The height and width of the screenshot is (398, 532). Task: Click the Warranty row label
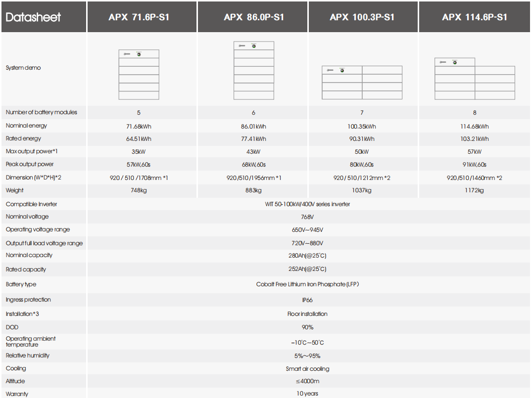click(x=17, y=394)
